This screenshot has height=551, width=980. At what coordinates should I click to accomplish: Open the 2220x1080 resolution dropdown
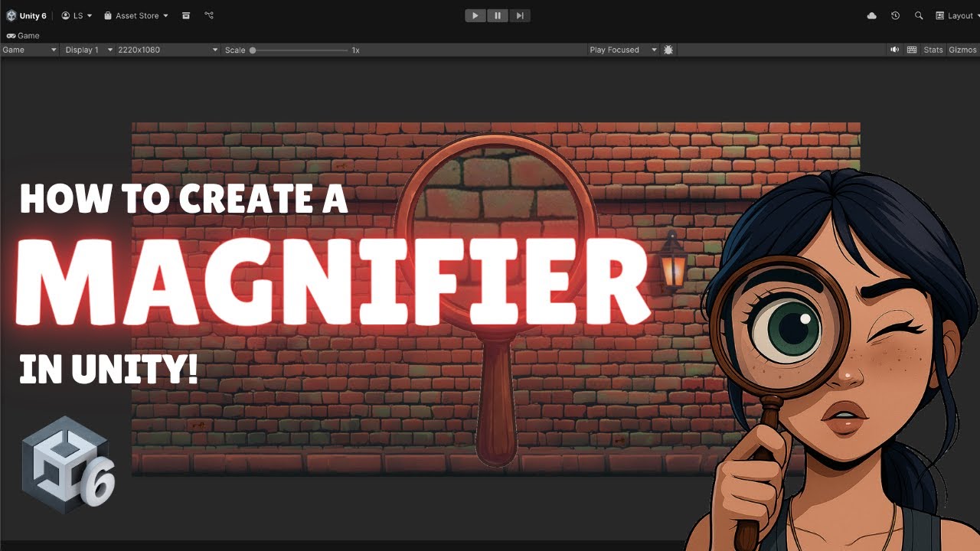[165, 50]
